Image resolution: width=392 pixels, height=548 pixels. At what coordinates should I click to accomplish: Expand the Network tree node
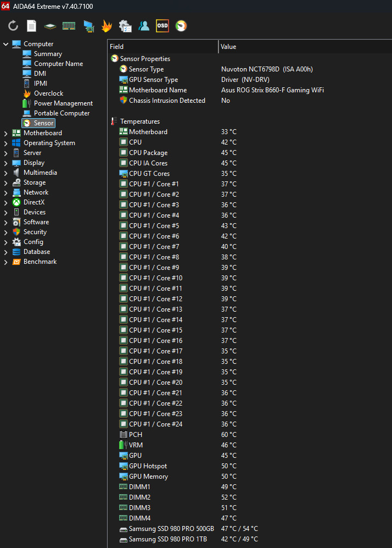click(5, 192)
